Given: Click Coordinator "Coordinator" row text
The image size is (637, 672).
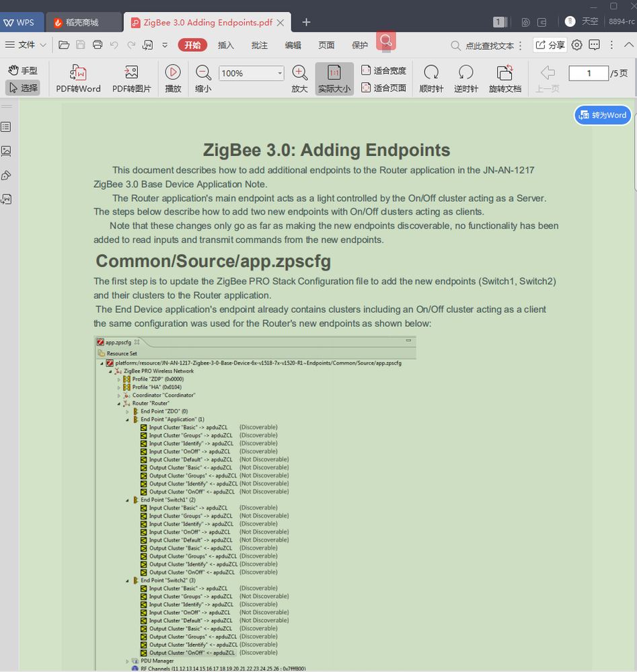Looking at the screenshot, I should click(163, 395).
